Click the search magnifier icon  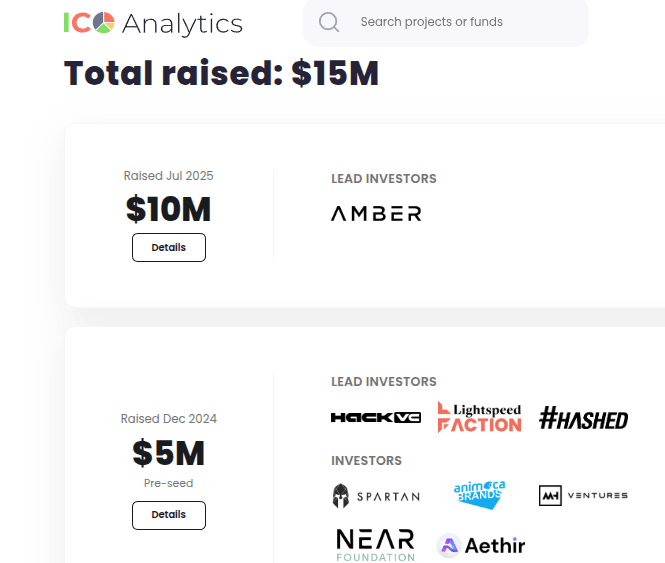coord(329,22)
